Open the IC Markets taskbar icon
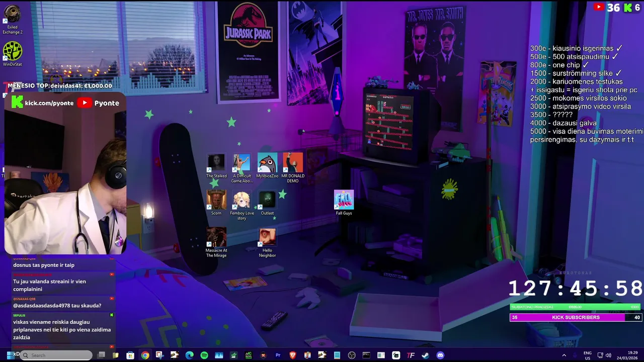Viewport: 644px width, 362px height. [249, 355]
